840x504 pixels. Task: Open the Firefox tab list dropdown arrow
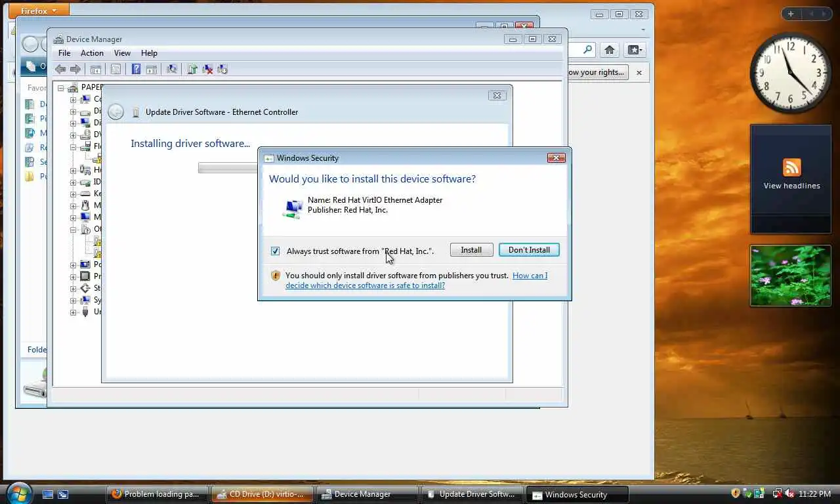644,30
